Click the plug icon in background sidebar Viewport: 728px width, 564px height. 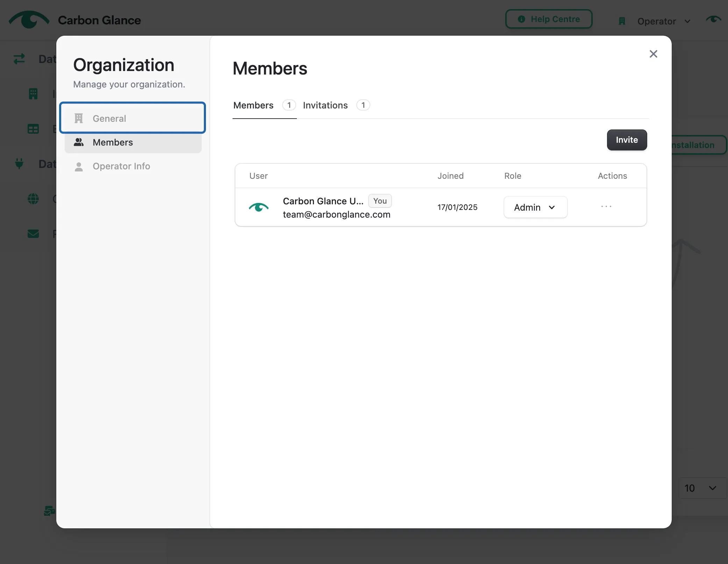(x=19, y=163)
